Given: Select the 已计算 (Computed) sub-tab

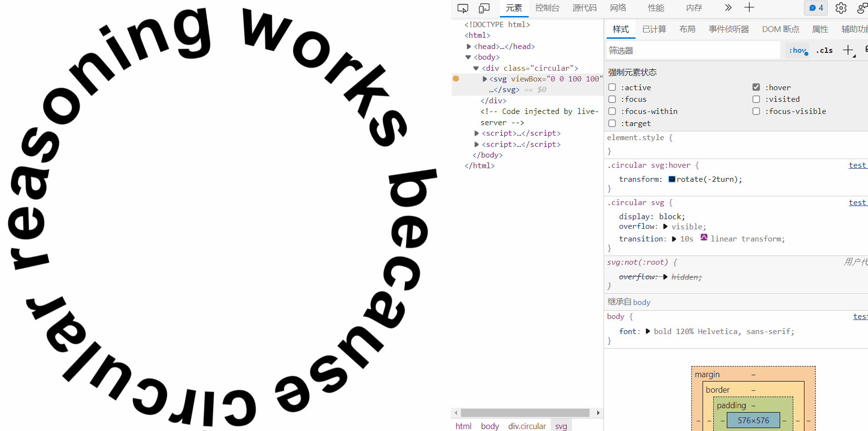Looking at the screenshot, I should tap(654, 30).
